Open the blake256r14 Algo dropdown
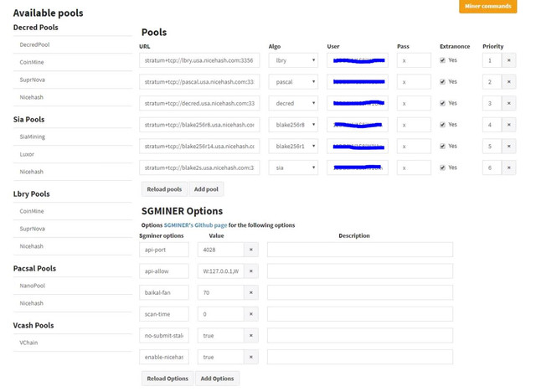This screenshot has height=392, width=536. pyautogui.click(x=293, y=147)
